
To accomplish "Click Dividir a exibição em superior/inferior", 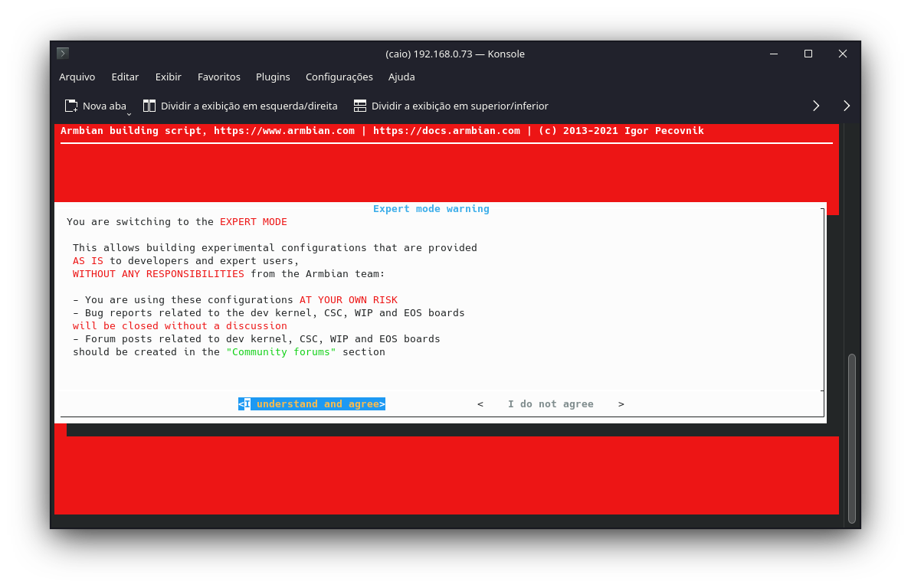I will 451,106.
